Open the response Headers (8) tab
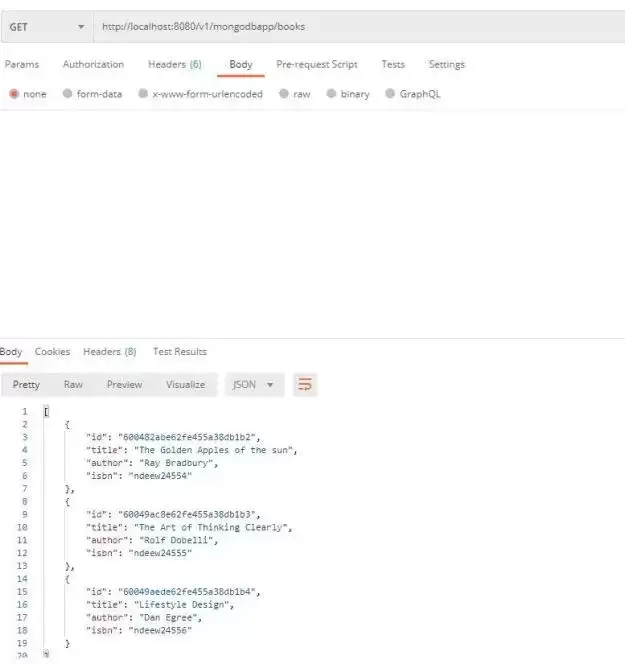625x664 pixels. click(x=110, y=351)
